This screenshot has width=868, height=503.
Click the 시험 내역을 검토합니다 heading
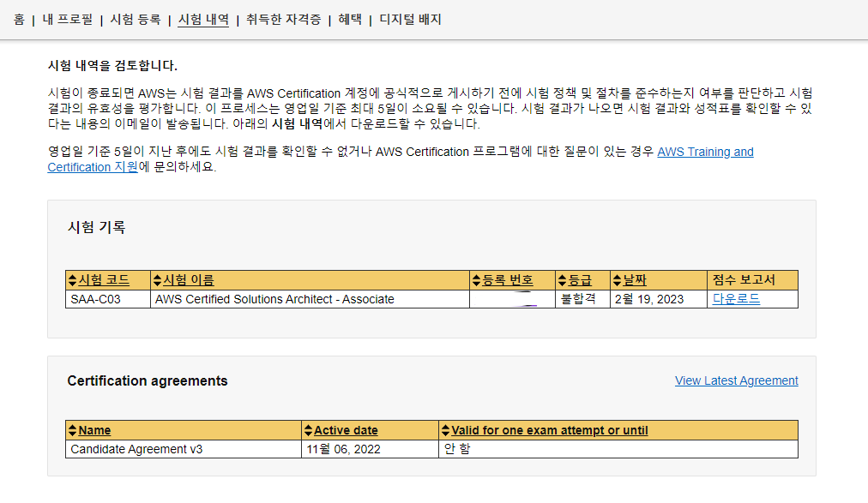[112, 66]
